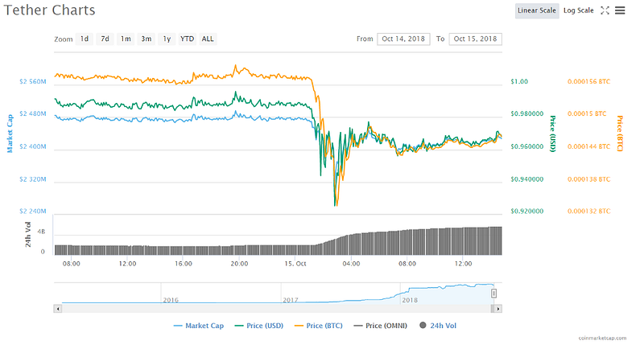Click the 2016 navigator marker
The image size is (644, 345).
pos(171,300)
